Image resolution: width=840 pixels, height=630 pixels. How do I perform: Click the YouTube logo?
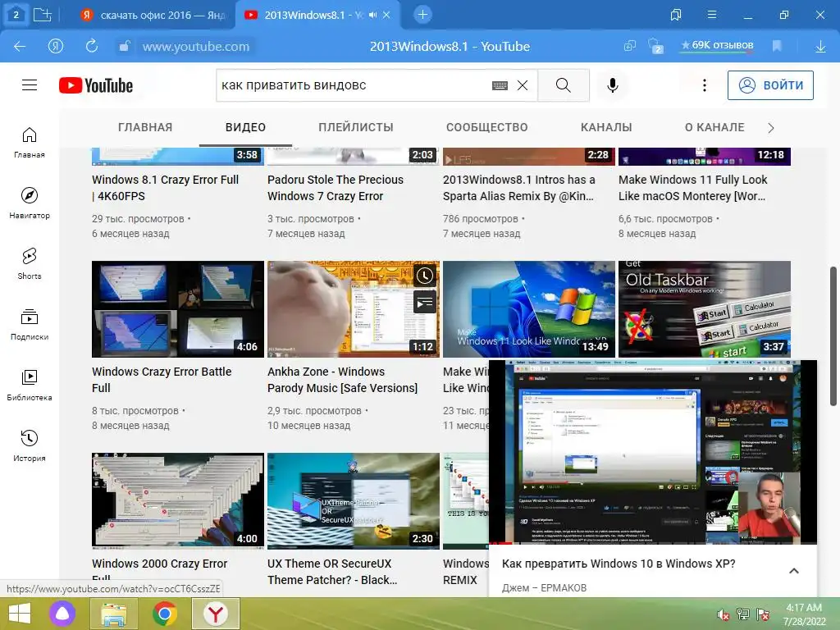(x=96, y=85)
